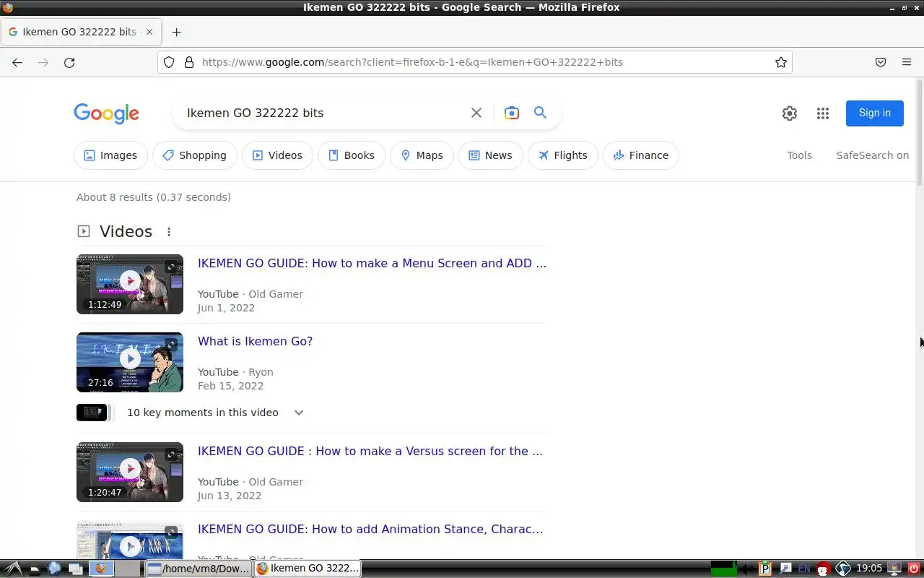Switch to the Books results filter
This screenshot has width=924, height=578.
[352, 155]
